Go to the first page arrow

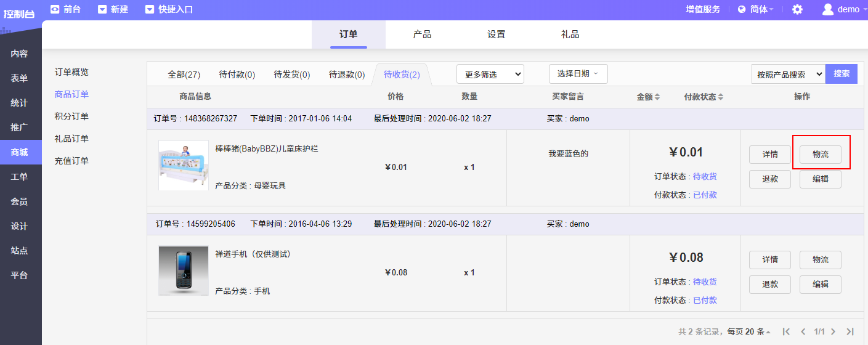click(x=786, y=331)
